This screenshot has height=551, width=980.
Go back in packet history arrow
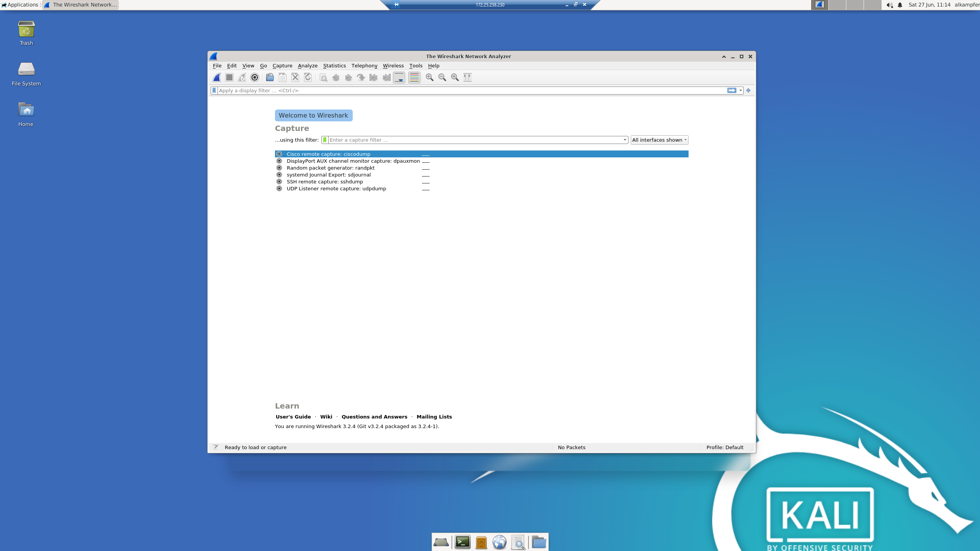(x=336, y=78)
